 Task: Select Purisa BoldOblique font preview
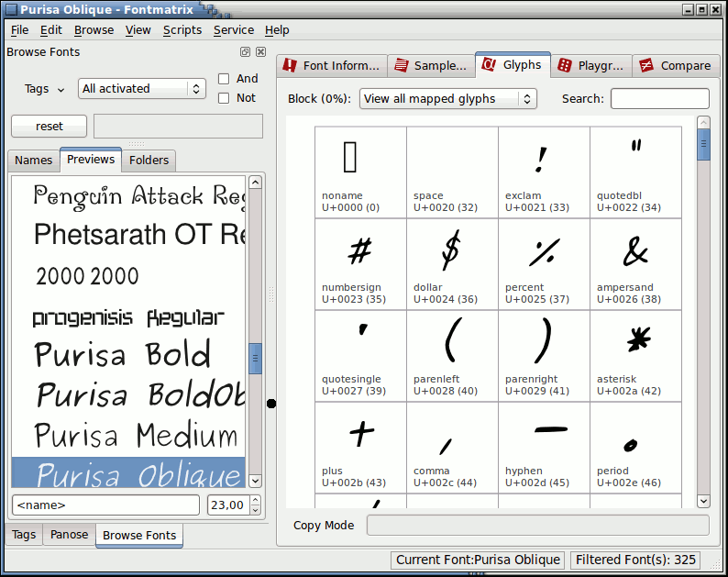(128, 395)
